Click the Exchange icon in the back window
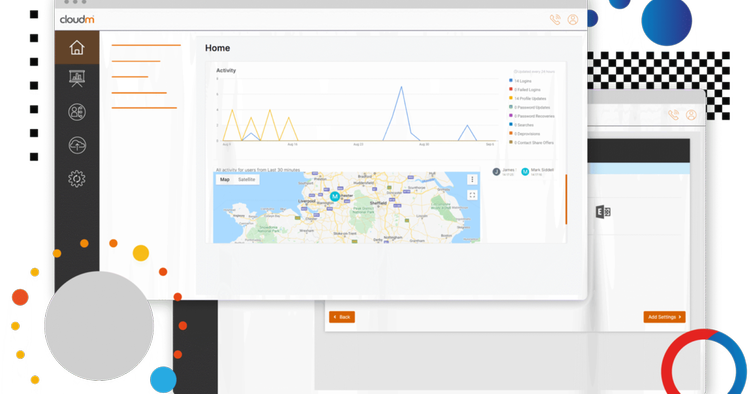The image size is (750, 394). pos(603,212)
